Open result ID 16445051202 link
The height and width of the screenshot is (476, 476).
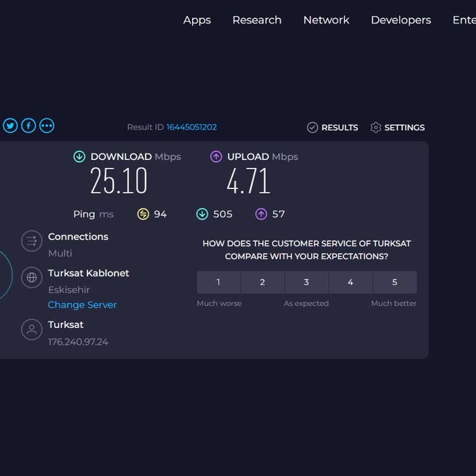(x=192, y=127)
